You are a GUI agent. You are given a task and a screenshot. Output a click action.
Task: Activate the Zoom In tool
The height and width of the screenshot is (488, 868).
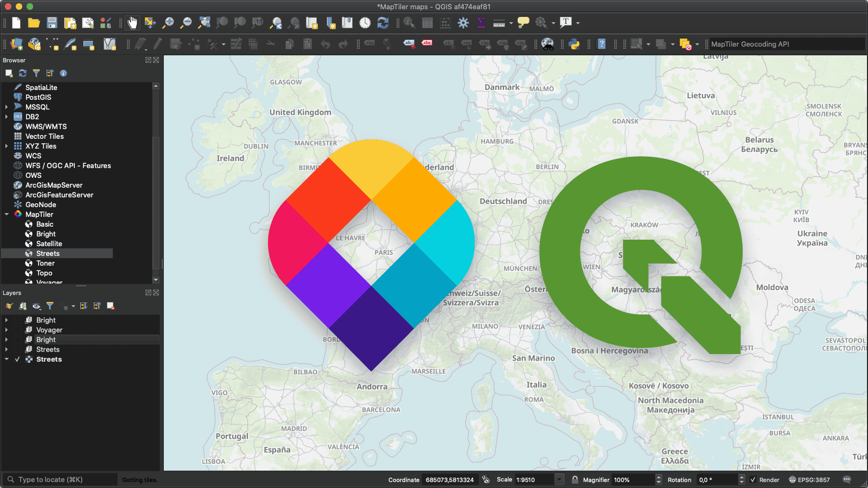[x=168, y=23]
